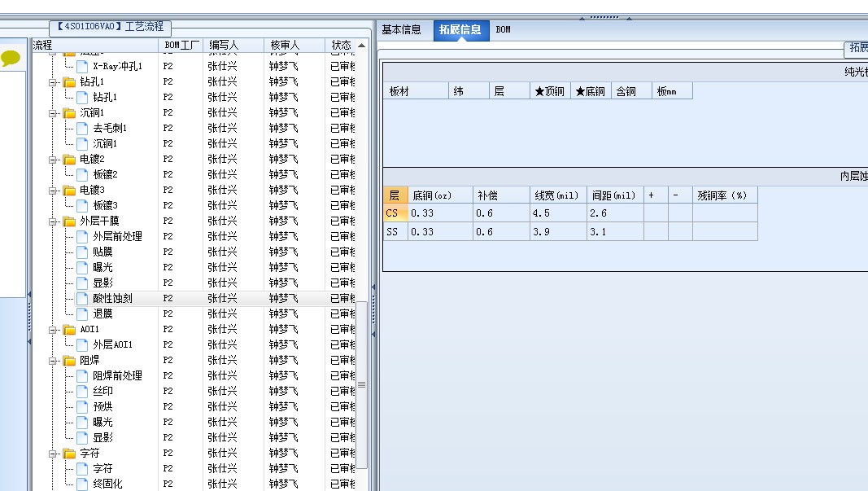Click folder icon of 外层干膜 group
Viewport: 868px width, 491px height.
click(x=69, y=221)
